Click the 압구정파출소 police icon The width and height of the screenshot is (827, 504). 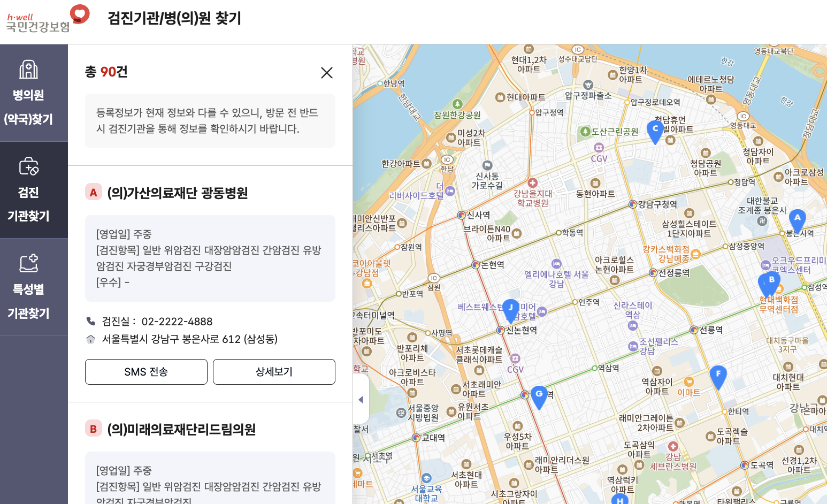click(588, 85)
